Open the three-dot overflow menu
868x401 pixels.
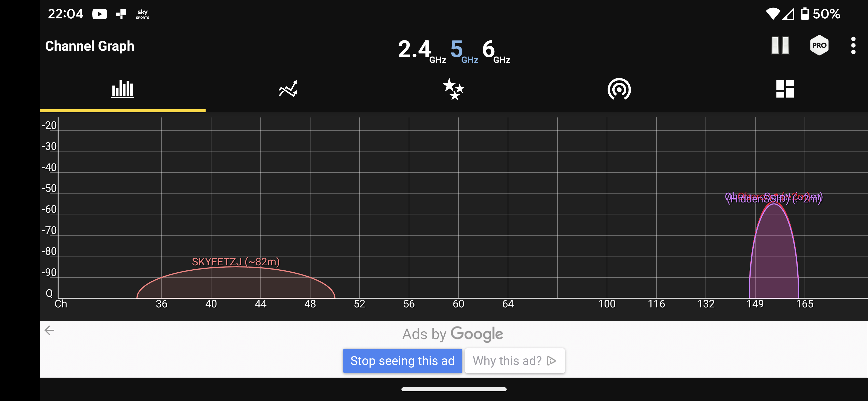click(x=853, y=45)
